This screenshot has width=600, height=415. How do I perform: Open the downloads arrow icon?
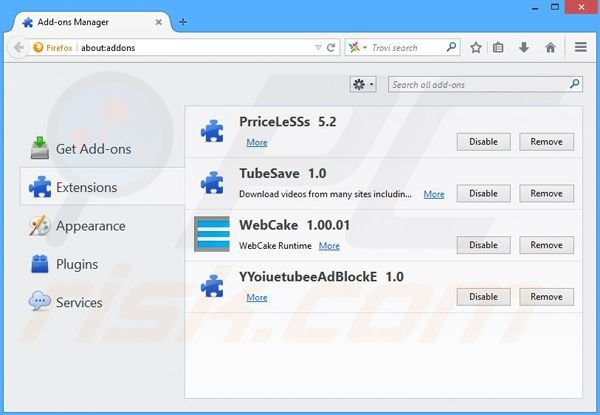point(524,47)
